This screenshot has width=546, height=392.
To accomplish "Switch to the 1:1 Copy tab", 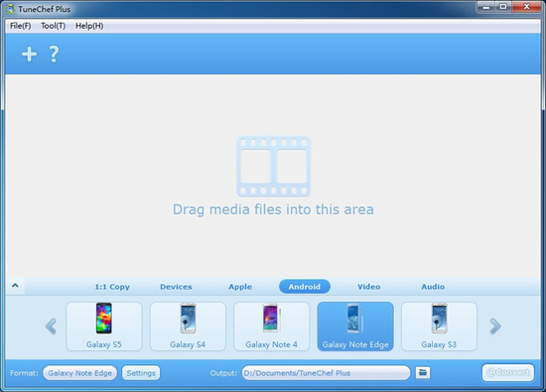I will tap(112, 287).
